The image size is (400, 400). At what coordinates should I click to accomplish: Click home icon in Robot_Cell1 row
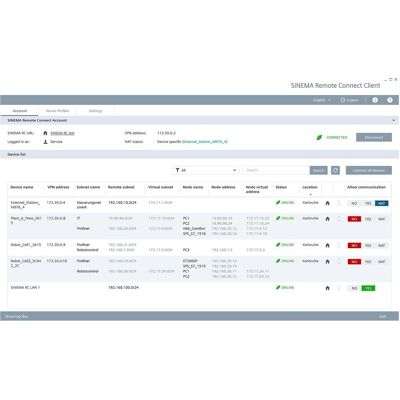[x=327, y=245]
